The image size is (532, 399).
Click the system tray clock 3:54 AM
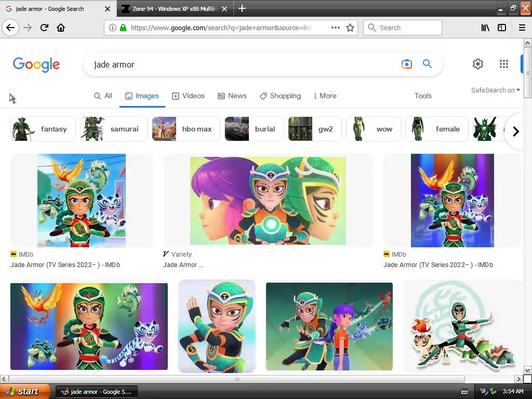pos(513,392)
